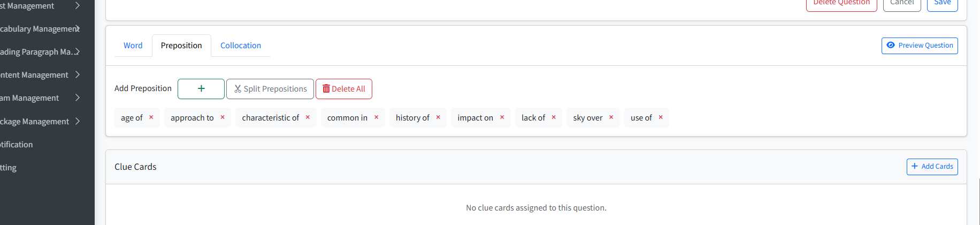Click the Delete All trash button

coord(344,89)
